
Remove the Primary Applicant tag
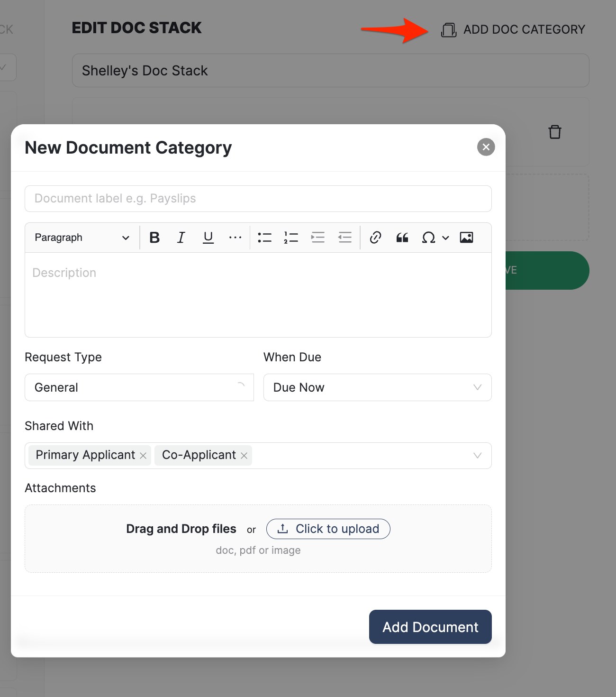tap(143, 455)
